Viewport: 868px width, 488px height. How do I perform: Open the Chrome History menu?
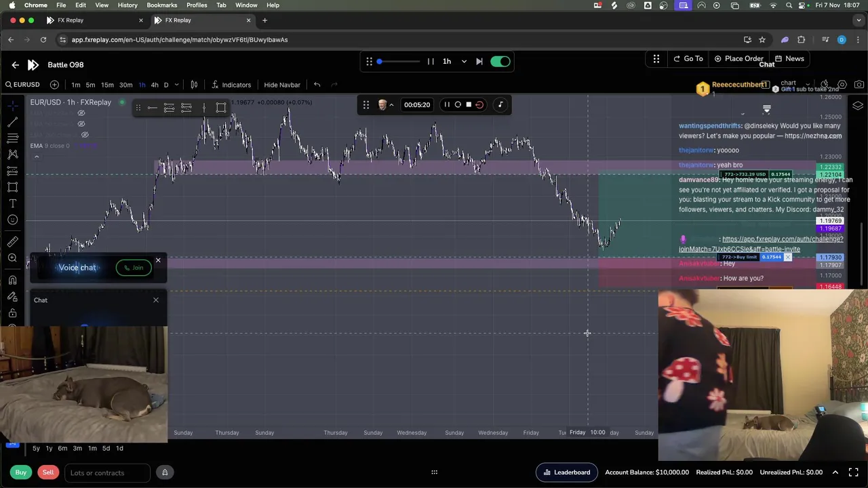tap(127, 5)
